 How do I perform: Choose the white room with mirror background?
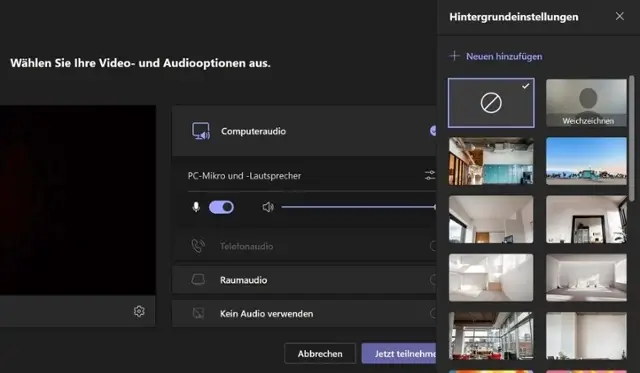[587, 219]
